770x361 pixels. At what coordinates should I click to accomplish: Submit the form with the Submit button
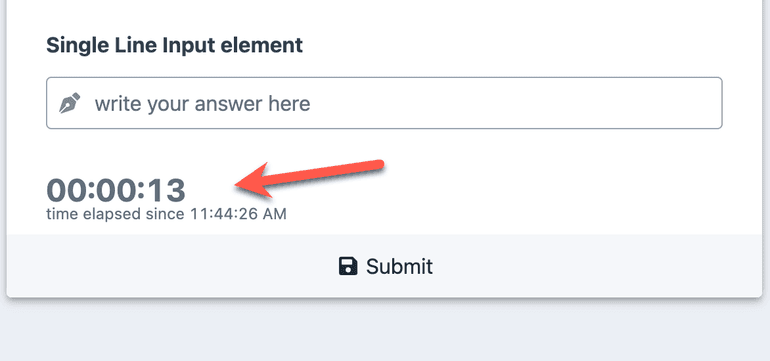click(385, 266)
